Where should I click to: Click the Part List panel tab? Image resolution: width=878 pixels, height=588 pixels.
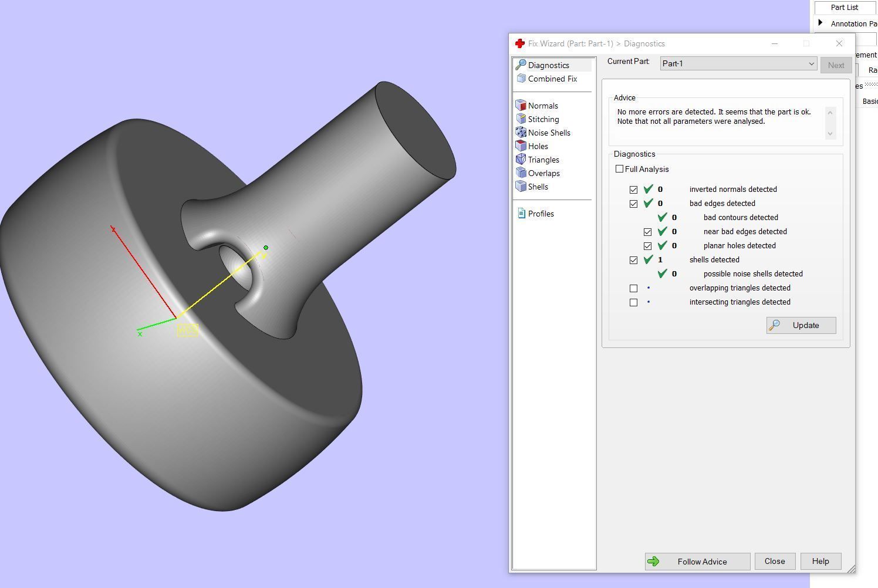coord(844,7)
